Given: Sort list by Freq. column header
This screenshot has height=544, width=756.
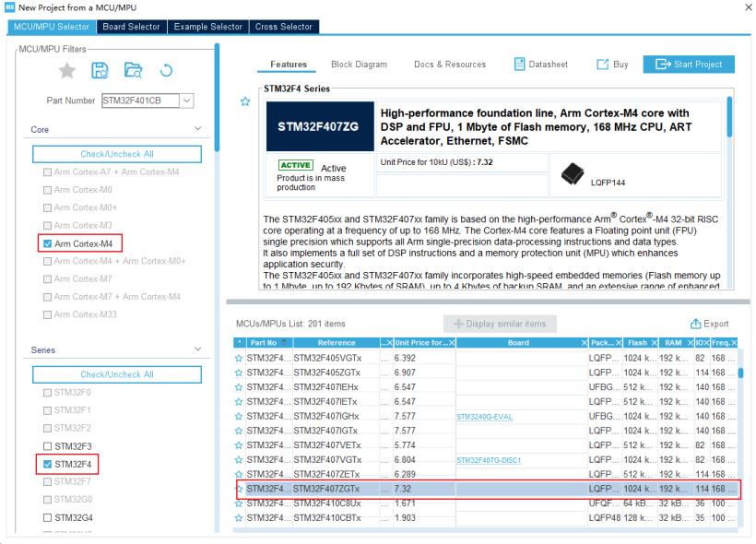Looking at the screenshot, I should [x=720, y=343].
